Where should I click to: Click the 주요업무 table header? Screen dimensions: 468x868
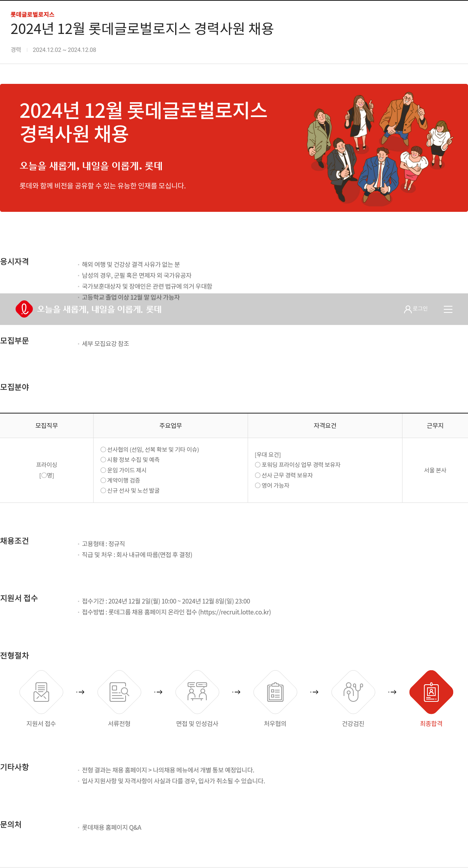pos(170,426)
